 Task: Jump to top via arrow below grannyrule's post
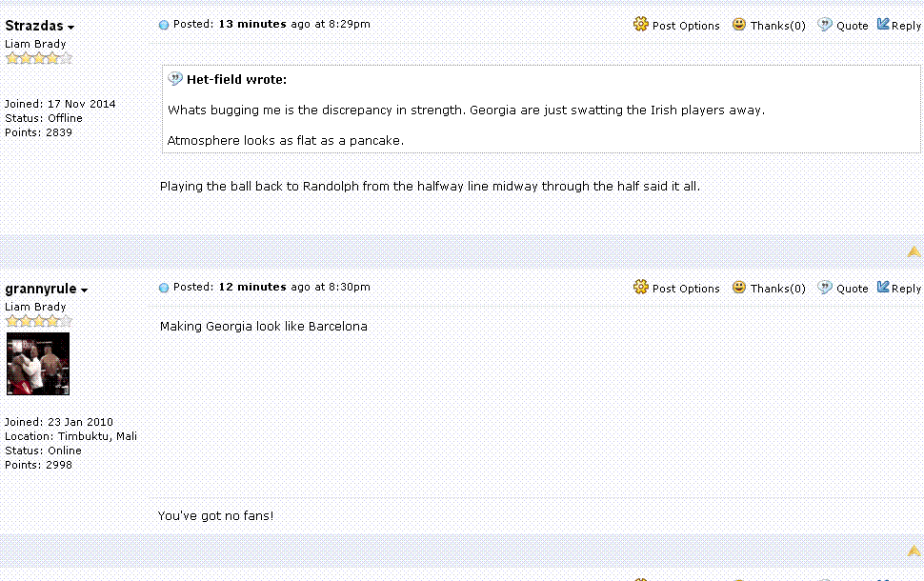(x=914, y=551)
